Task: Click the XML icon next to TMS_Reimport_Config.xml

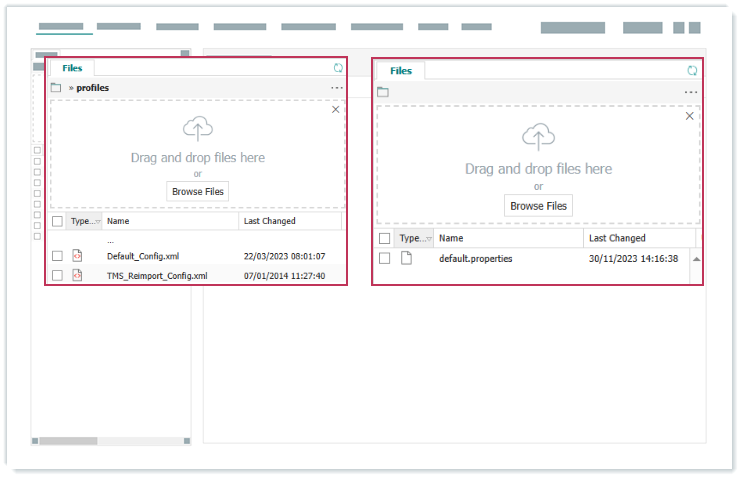Action: pos(77,275)
